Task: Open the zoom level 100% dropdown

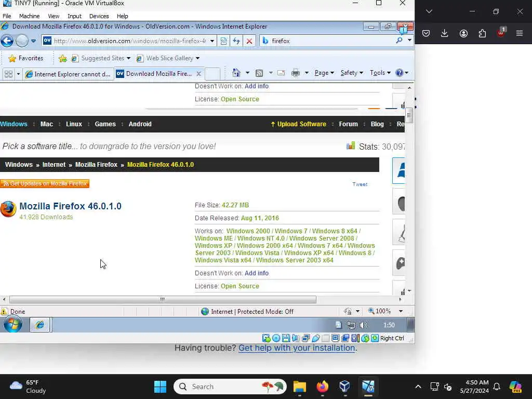Action: 401,311
